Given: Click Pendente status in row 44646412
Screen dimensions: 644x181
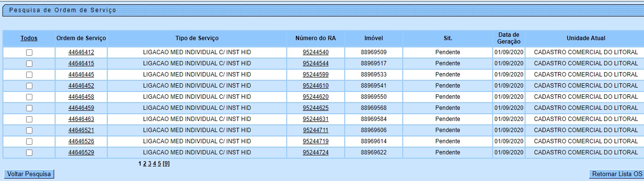Looking at the screenshot, I should coord(448,52).
